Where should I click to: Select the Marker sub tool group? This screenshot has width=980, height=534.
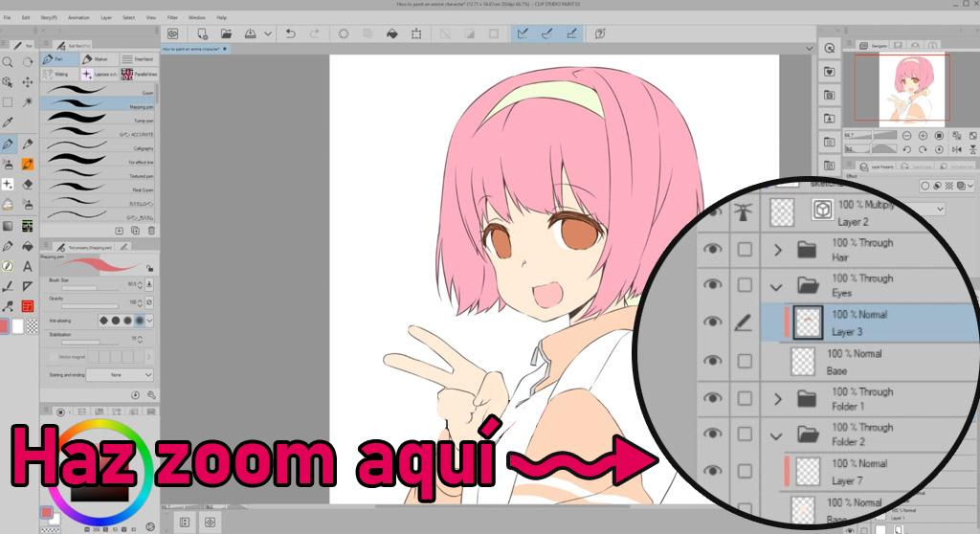pos(99,58)
